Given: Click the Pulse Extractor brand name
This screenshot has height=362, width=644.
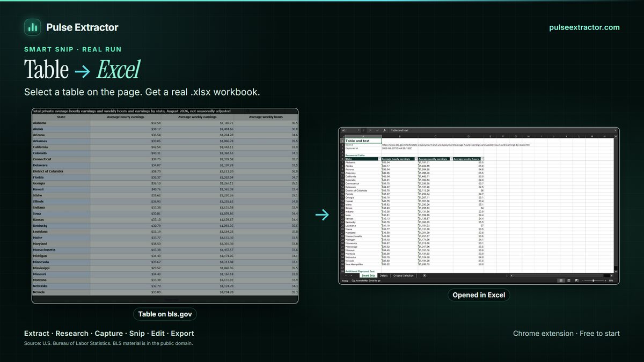Looking at the screenshot, I should point(83,27).
